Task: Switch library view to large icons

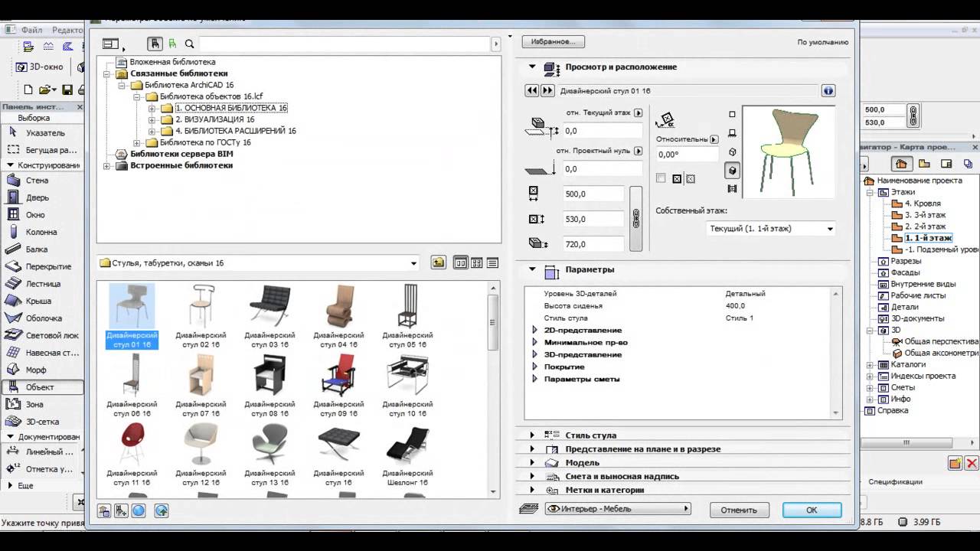Action: (460, 262)
